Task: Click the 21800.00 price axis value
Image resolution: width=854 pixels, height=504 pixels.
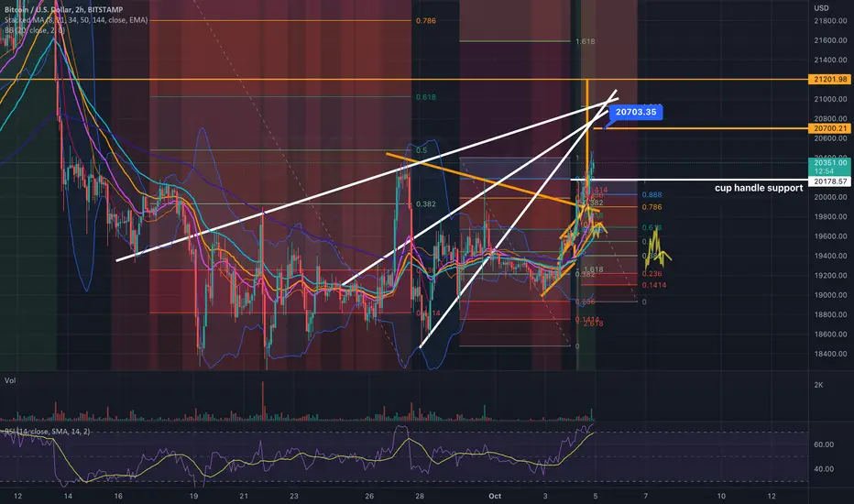Action: pos(830,21)
